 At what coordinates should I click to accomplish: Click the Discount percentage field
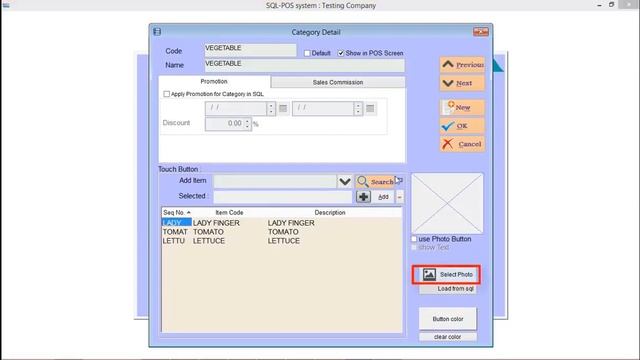[224, 124]
